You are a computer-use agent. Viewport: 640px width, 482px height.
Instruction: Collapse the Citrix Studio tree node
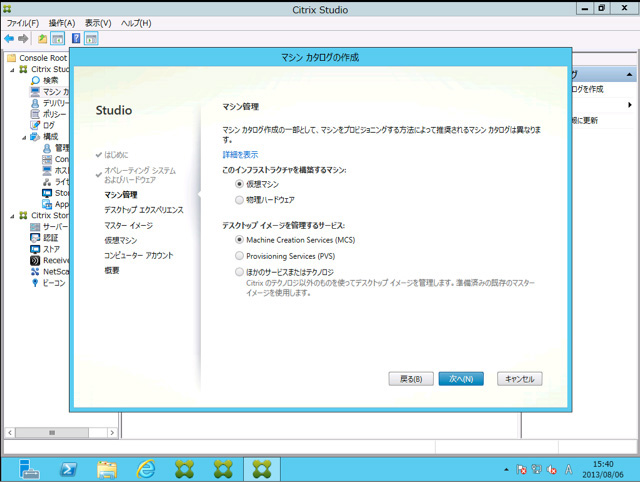pos(12,70)
